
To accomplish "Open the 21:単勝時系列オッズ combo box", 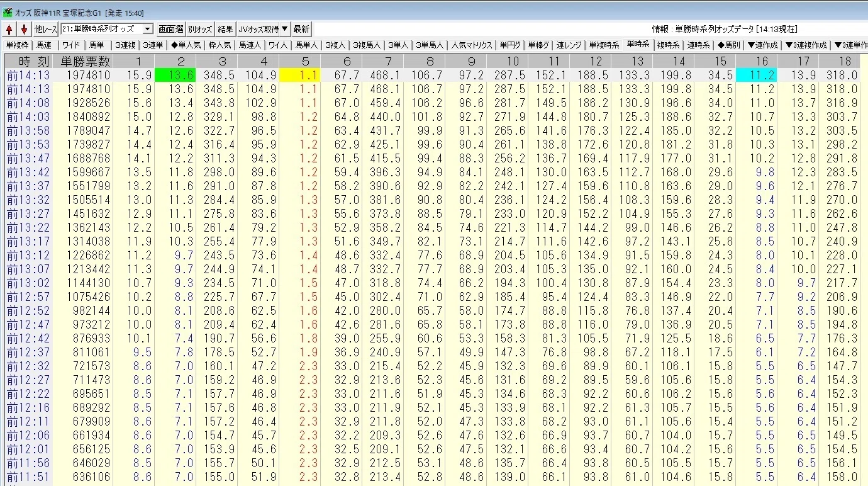I will tap(107, 29).
